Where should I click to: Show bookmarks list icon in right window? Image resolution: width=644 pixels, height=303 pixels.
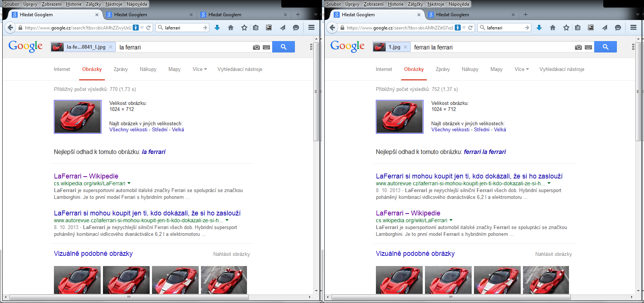[578, 28]
